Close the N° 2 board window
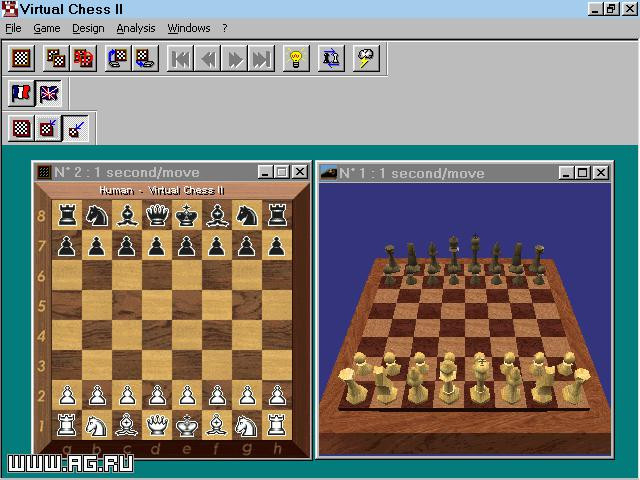The width and height of the screenshot is (640, 480). pyautogui.click(x=300, y=172)
